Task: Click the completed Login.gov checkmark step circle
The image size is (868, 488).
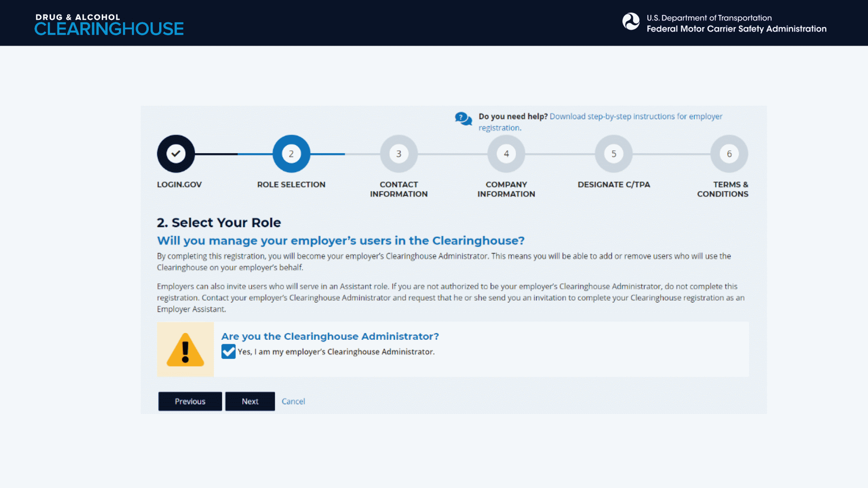Action: click(176, 154)
